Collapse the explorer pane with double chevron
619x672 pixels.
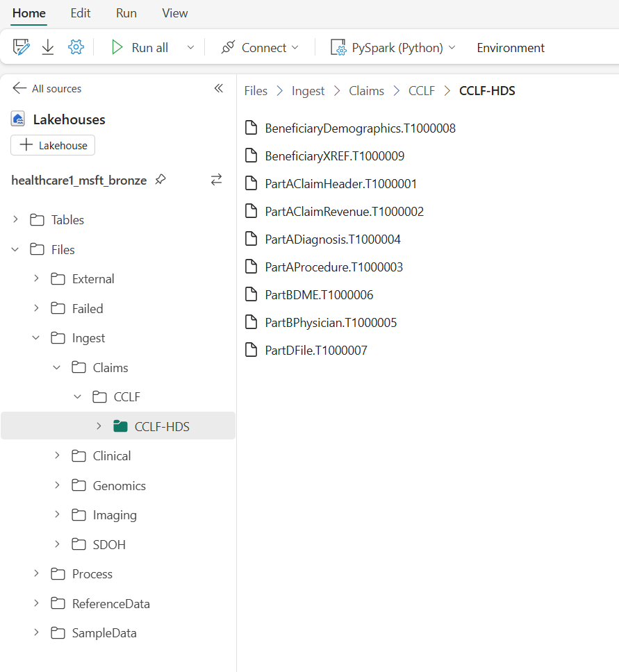pyautogui.click(x=218, y=88)
